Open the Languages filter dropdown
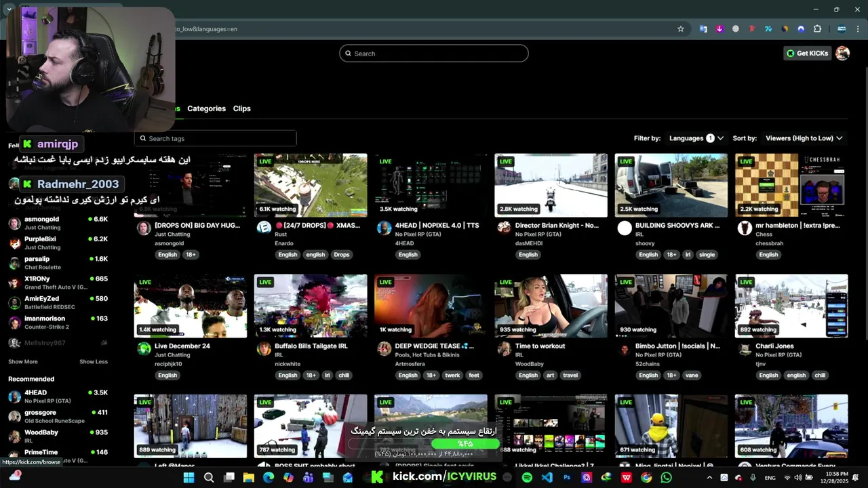The image size is (868, 488). [696, 138]
